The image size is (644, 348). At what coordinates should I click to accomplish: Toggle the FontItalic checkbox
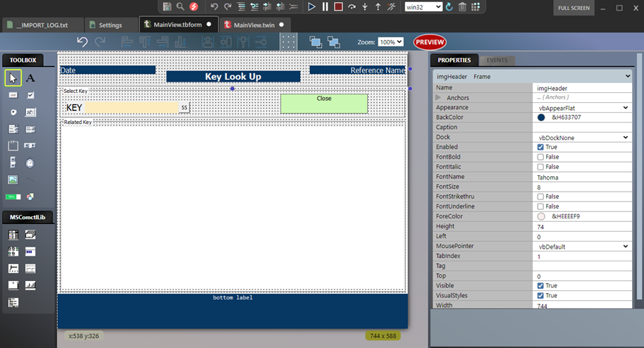pos(540,167)
